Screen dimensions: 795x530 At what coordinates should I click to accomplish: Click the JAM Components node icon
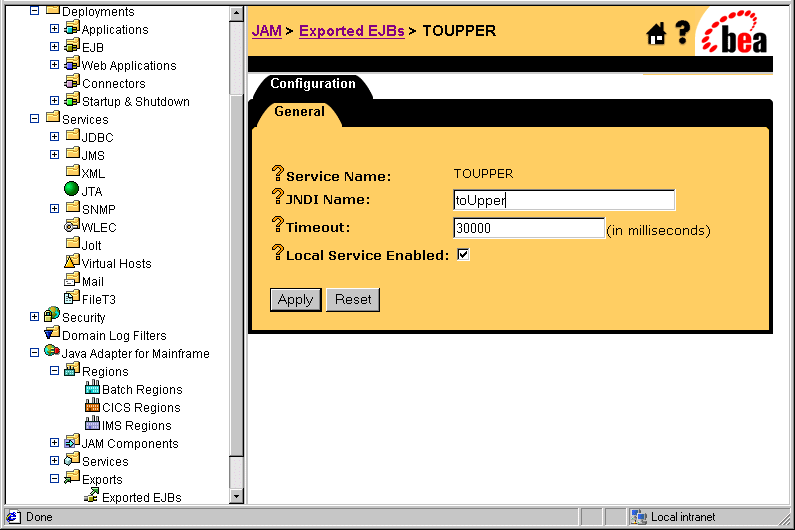72,441
